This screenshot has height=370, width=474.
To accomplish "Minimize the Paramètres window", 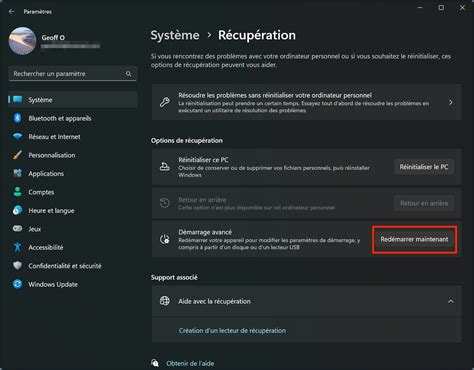I will pyautogui.click(x=420, y=7).
